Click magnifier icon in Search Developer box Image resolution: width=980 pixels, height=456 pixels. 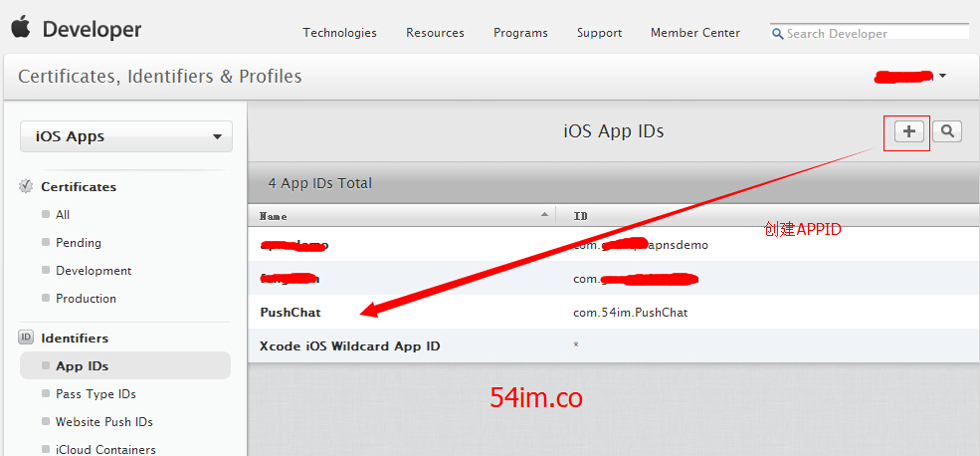(x=778, y=34)
